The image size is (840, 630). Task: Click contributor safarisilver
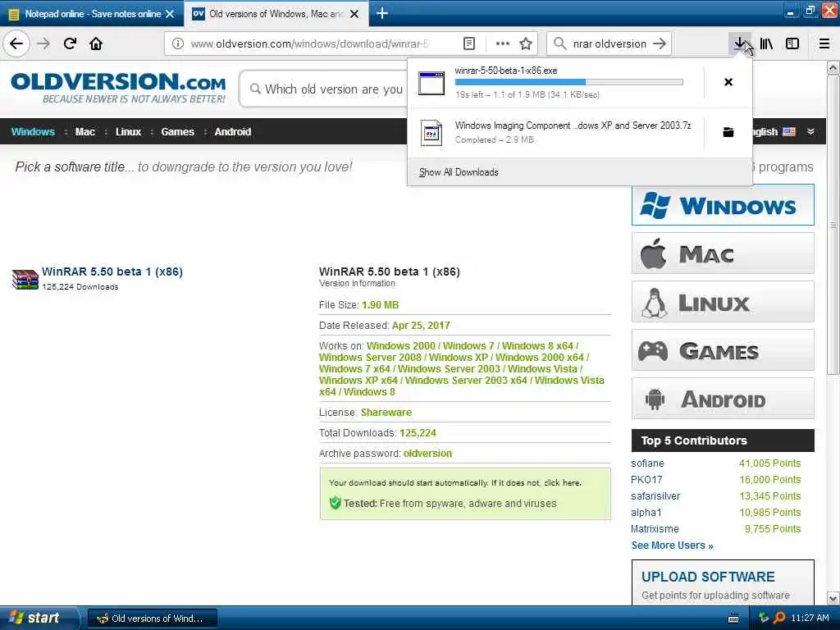(x=655, y=496)
